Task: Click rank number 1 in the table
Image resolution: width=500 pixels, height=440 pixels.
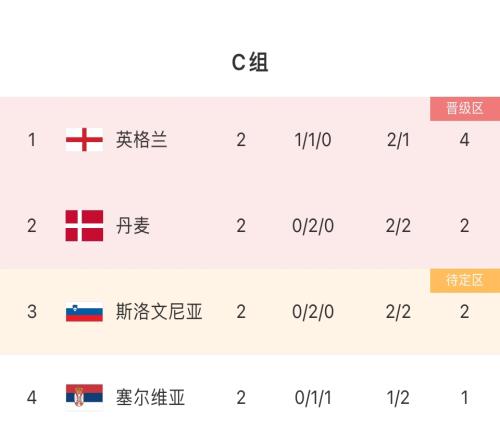Action: click(32, 140)
